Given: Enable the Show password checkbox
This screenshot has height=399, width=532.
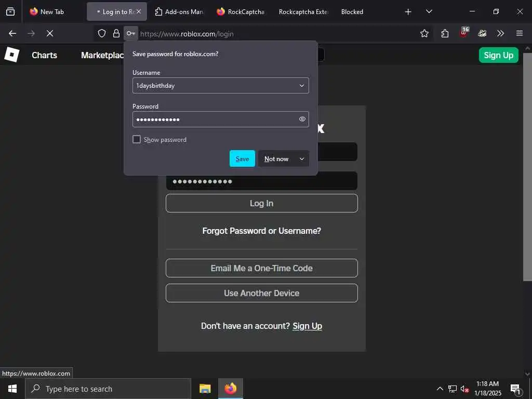Looking at the screenshot, I should tap(137, 139).
